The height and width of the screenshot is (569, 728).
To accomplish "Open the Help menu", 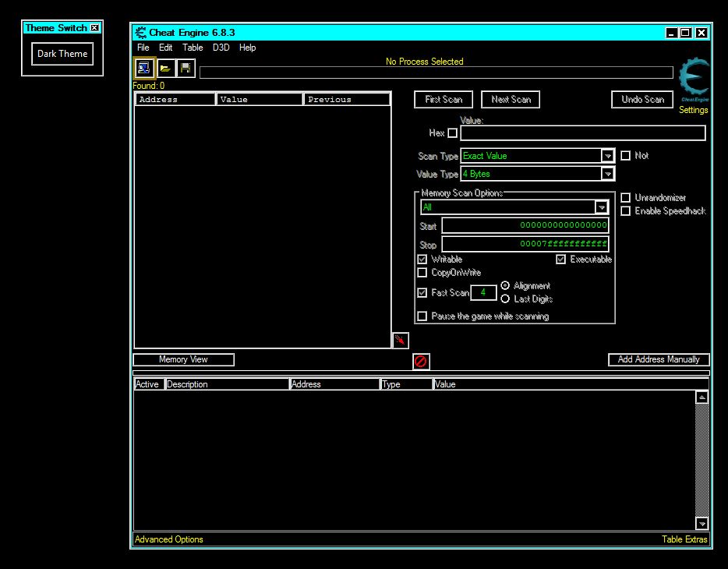I will [x=247, y=48].
